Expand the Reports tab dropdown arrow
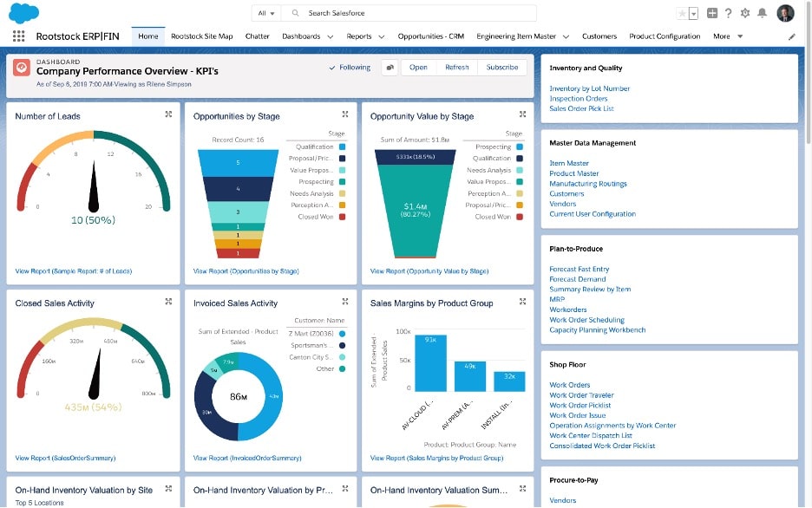This screenshot has width=812, height=508. click(382, 36)
